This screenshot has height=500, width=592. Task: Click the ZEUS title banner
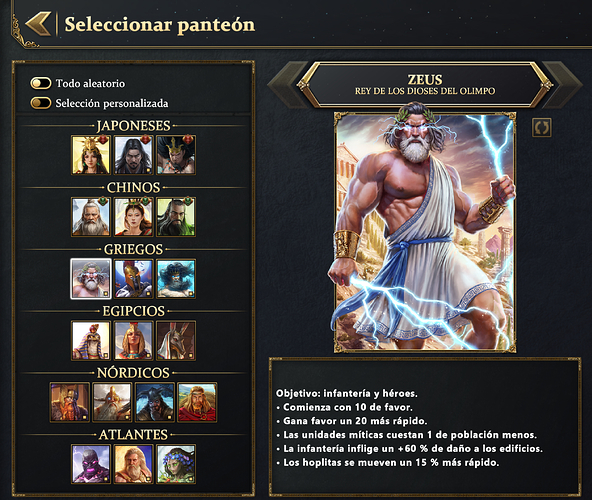pyautogui.click(x=425, y=85)
